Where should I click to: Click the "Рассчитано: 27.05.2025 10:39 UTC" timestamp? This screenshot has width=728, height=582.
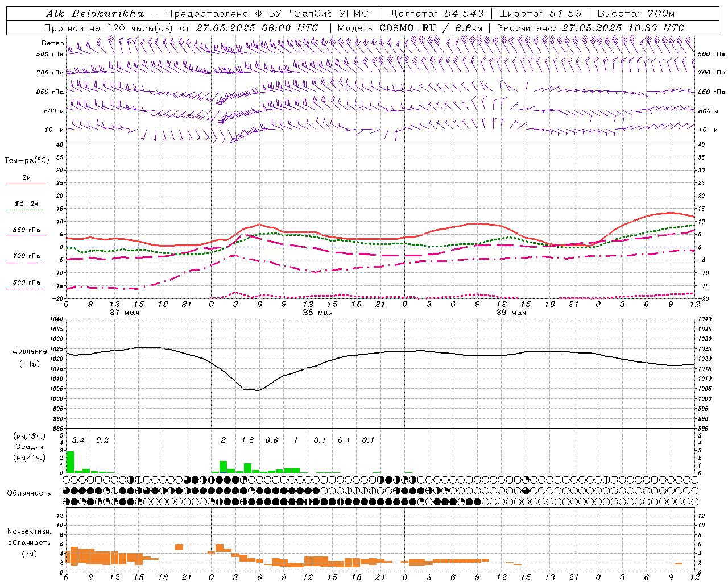click(x=590, y=28)
